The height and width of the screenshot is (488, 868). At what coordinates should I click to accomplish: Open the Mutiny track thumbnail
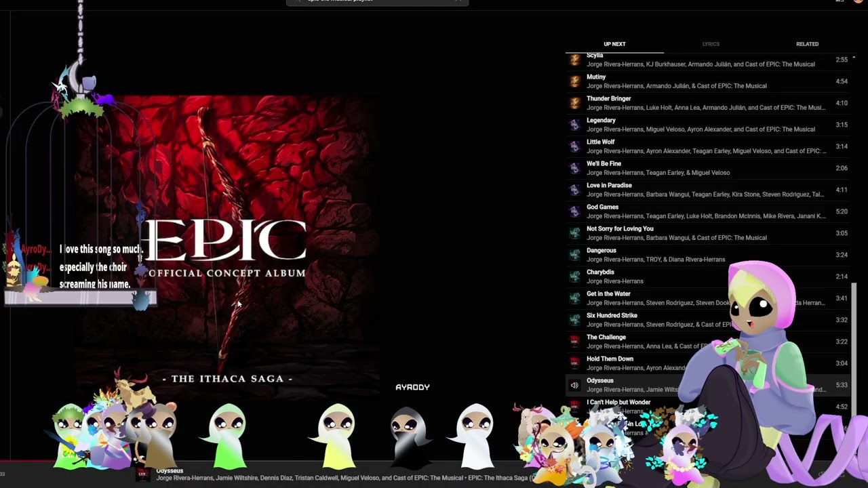(574, 81)
